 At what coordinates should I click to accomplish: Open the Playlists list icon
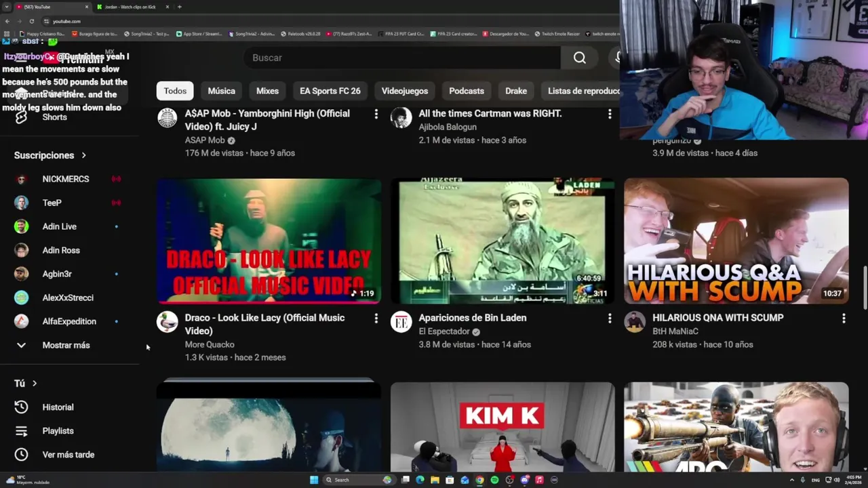(x=21, y=431)
